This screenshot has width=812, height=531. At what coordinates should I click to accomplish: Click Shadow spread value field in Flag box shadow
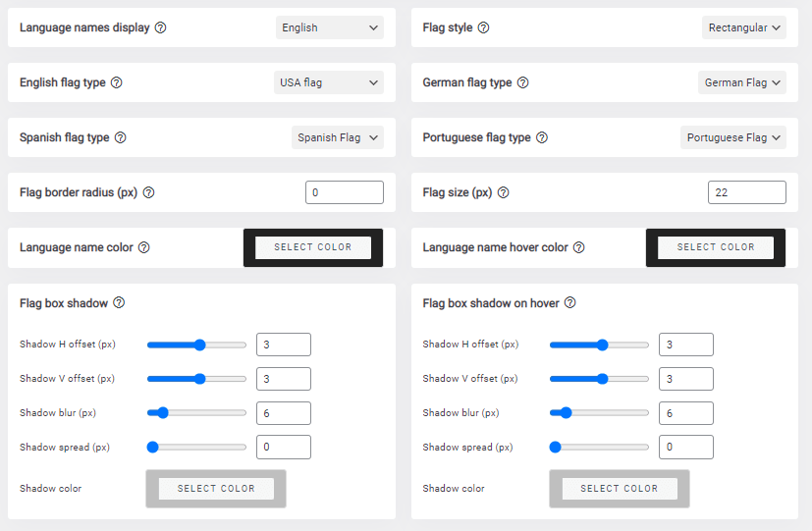pos(284,448)
